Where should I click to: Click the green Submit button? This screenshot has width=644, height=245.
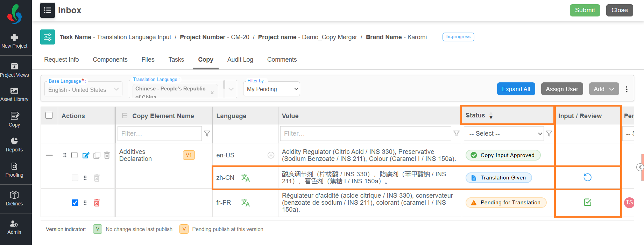[585, 10]
